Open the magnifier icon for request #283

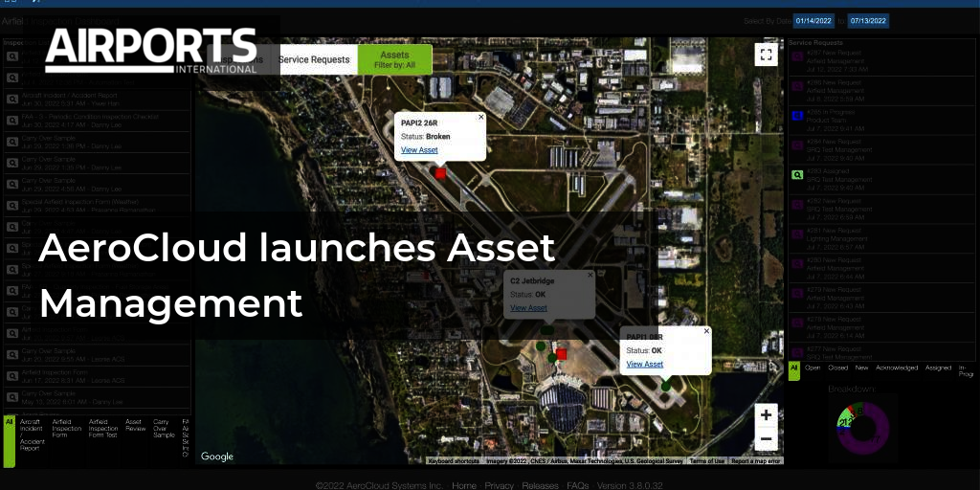[797, 175]
